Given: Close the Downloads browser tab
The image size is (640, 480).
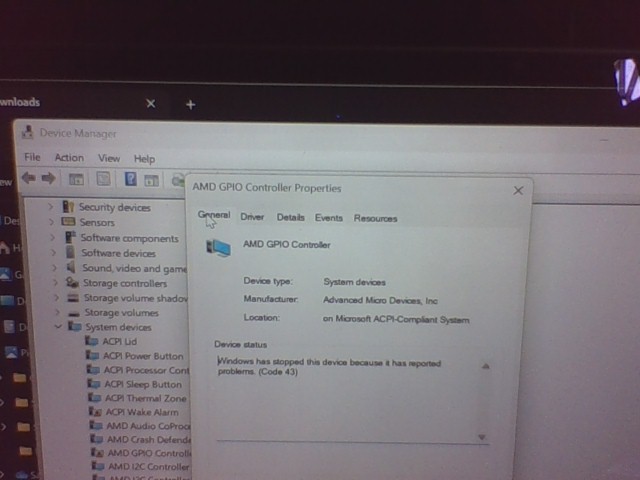Looking at the screenshot, I should [151, 104].
